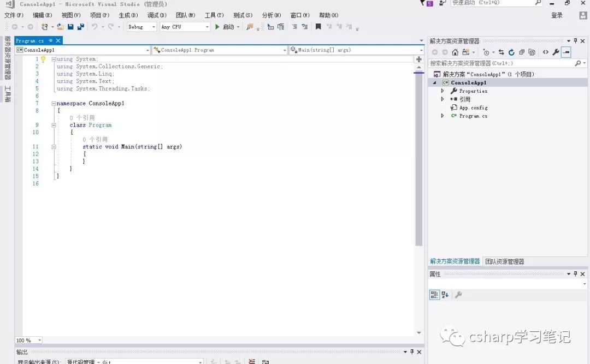Click the New Project toolbar icon

(44, 27)
